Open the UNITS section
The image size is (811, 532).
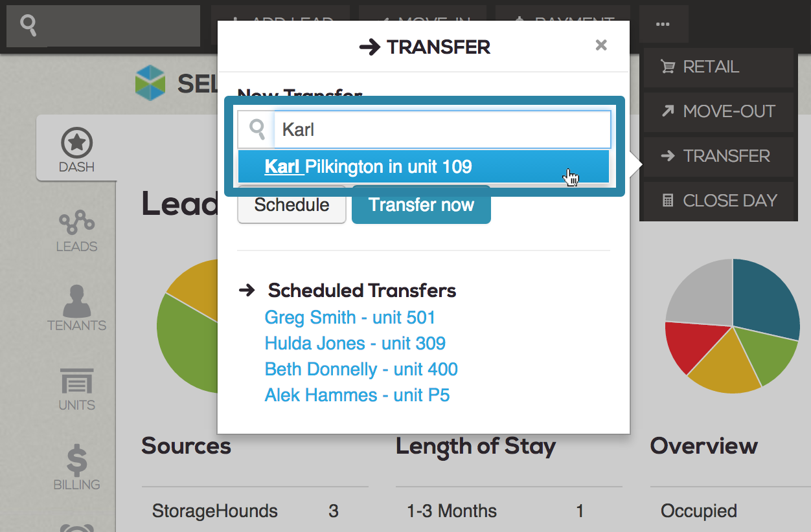point(76,389)
